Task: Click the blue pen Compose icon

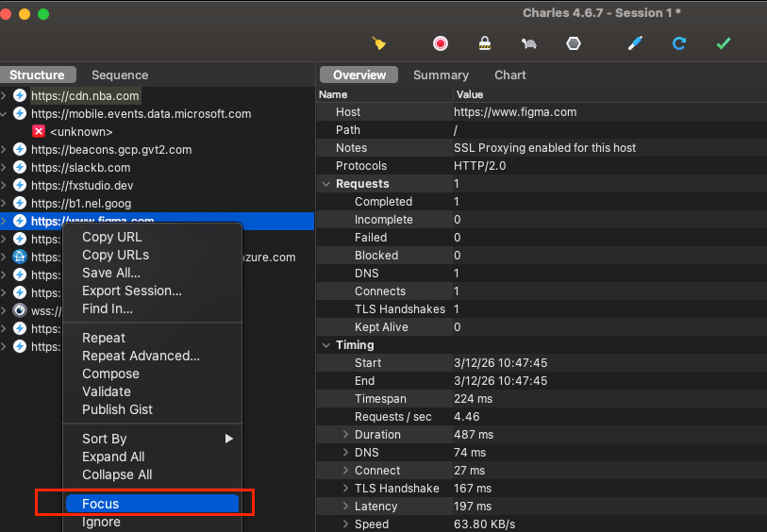Action: pos(635,43)
